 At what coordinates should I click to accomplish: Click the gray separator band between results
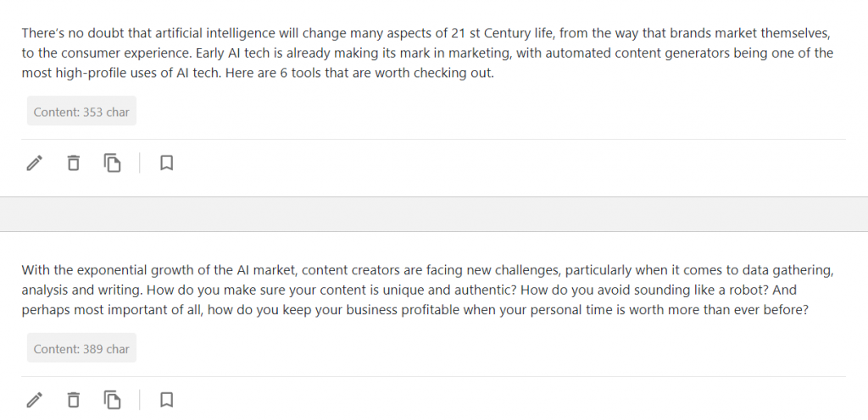(434, 214)
